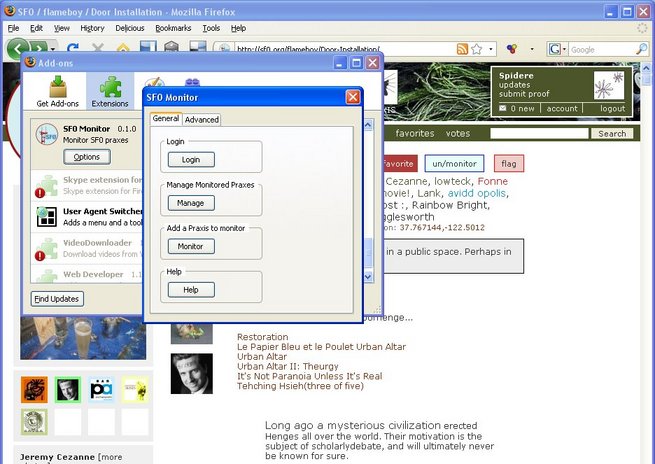This screenshot has height=464, width=655.
Task: Click the Find Updates button
Action: tap(57, 299)
